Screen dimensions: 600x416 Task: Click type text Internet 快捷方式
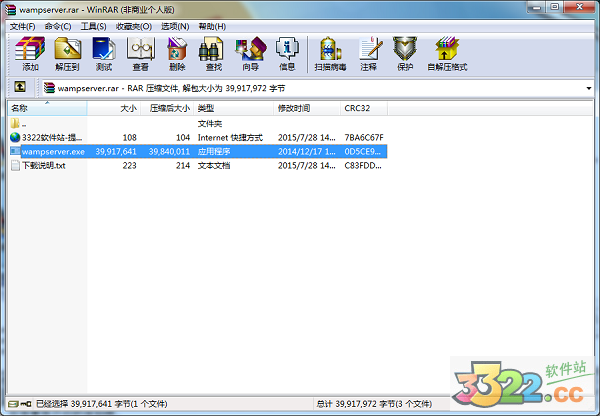230,137
